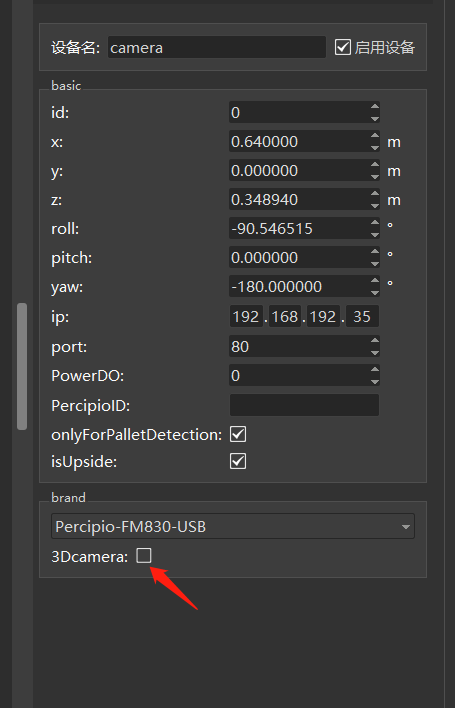The height and width of the screenshot is (708, 455).
Task: Toggle the isUpside checkbox
Action: 238,461
